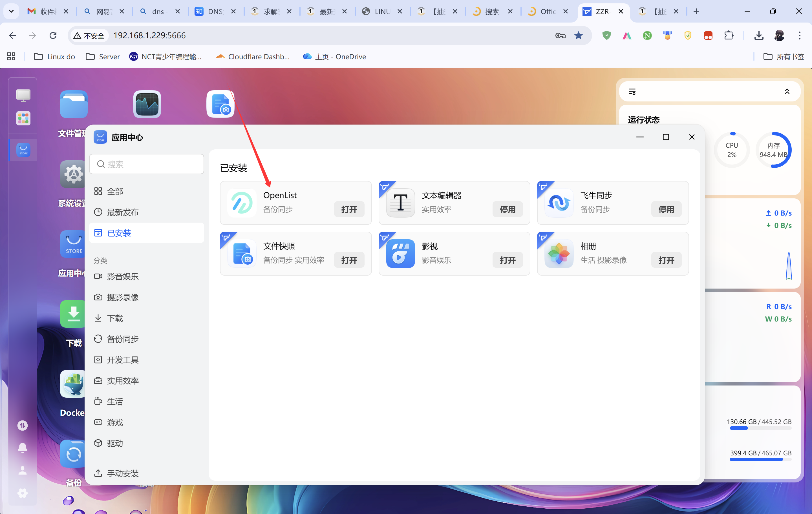The image size is (812, 514).
Task: Click the 飞牛同步 app icon
Action: pyautogui.click(x=559, y=203)
